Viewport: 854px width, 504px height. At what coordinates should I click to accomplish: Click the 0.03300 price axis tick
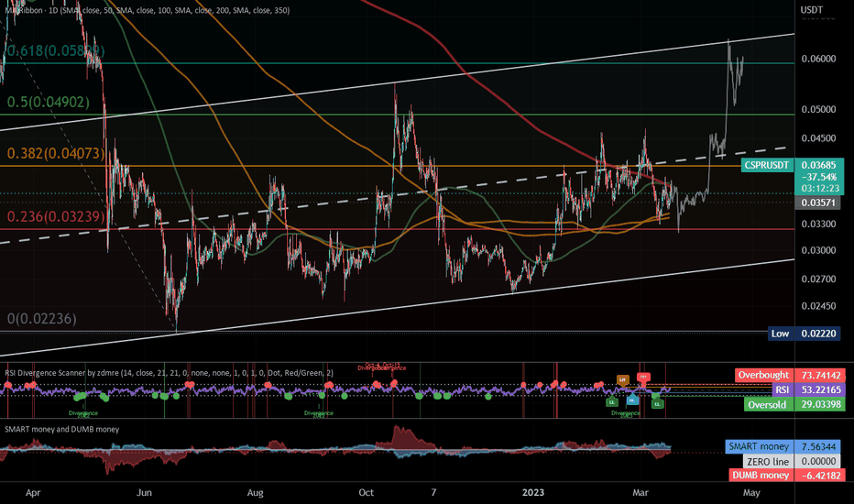coord(818,224)
